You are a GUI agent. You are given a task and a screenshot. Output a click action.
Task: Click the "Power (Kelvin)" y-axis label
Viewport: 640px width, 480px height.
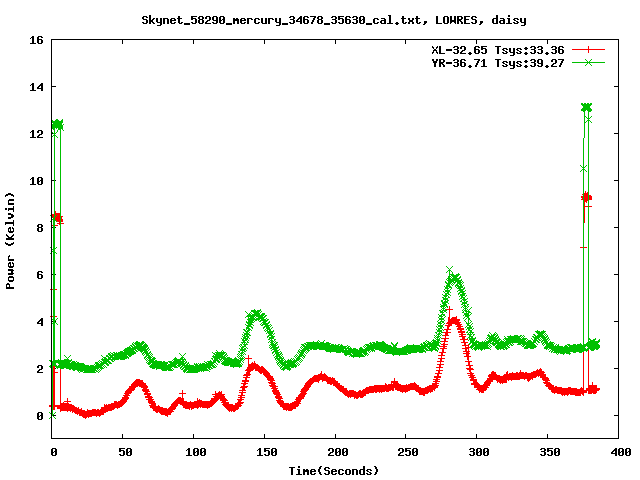point(10,241)
